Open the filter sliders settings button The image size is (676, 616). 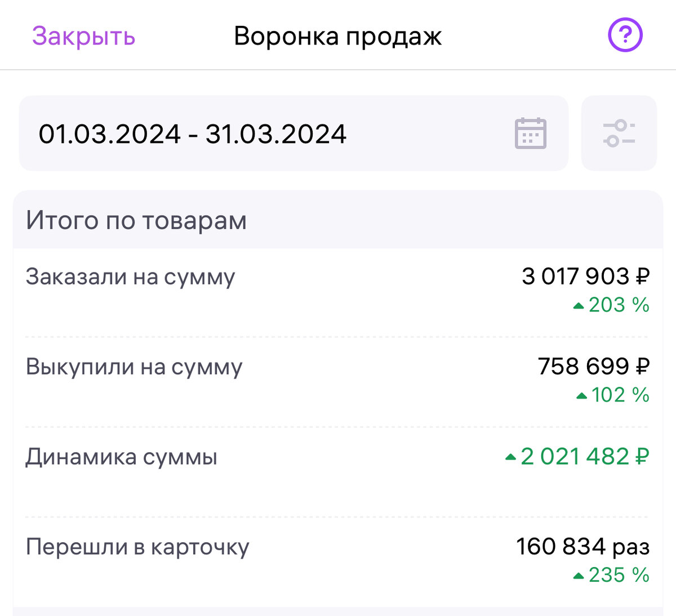pos(619,133)
